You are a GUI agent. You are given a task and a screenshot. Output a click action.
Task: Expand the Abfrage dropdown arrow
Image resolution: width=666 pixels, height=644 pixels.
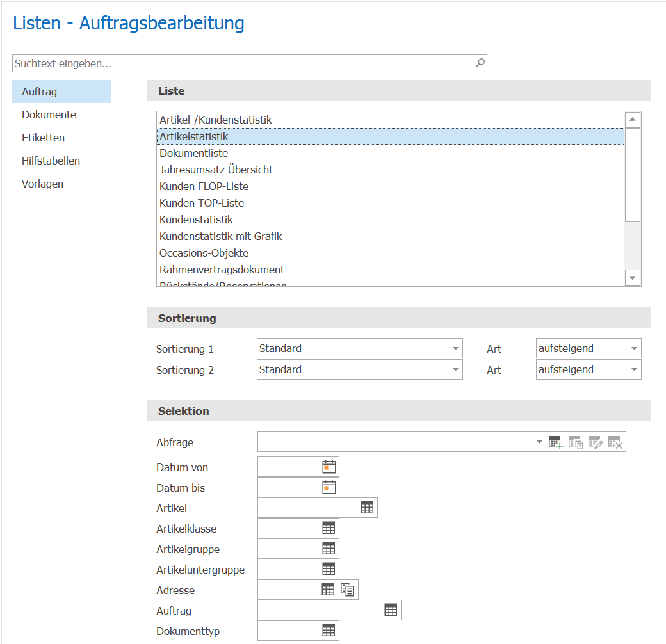pyautogui.click(x=539, y=442)
